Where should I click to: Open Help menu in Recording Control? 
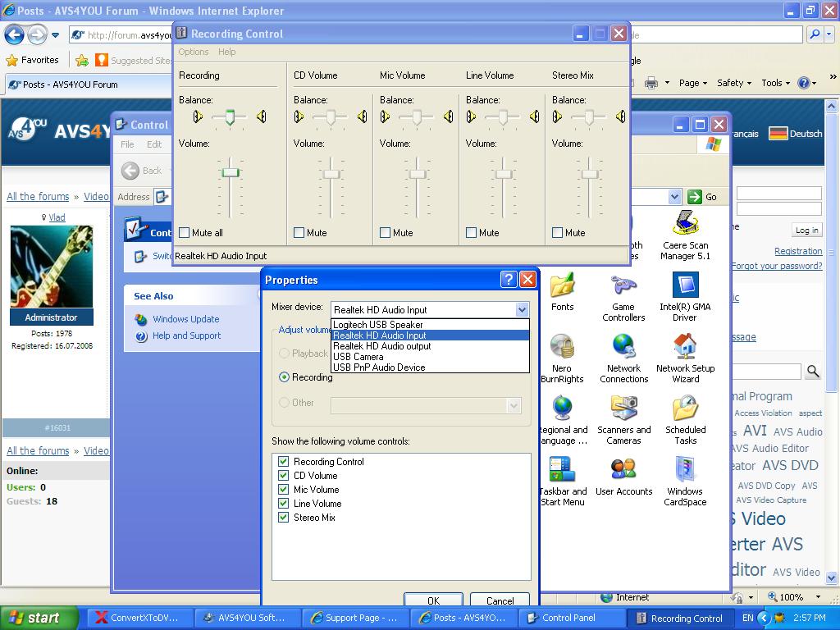226,52
